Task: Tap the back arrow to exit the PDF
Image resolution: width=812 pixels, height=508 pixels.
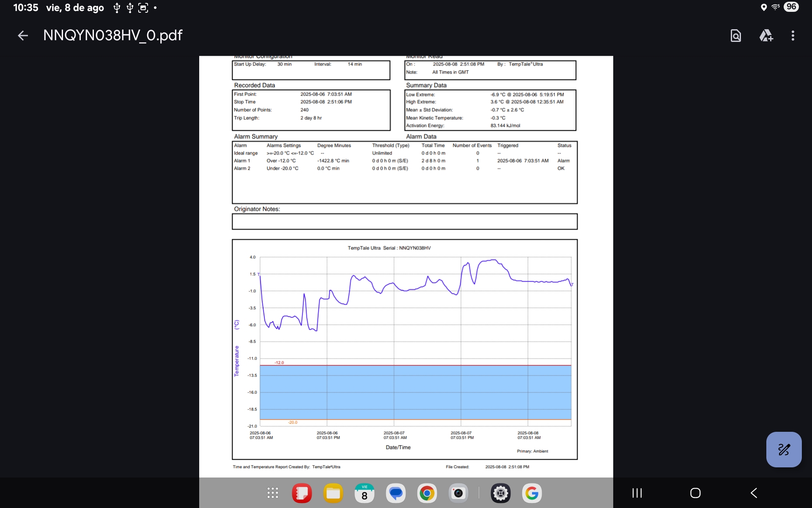Action: click(23, 36)
